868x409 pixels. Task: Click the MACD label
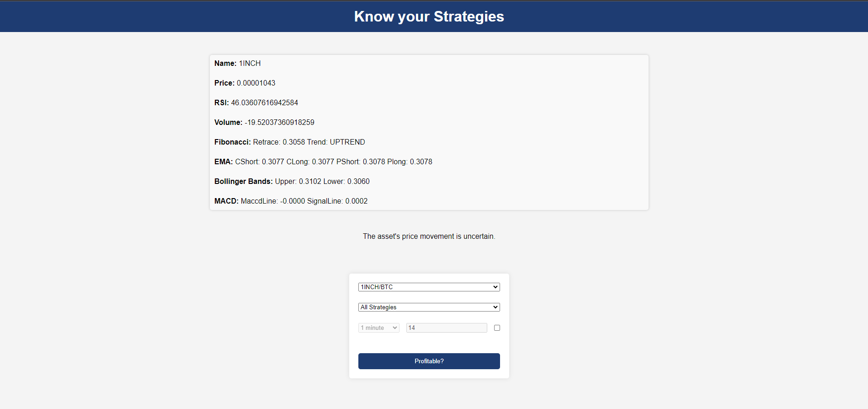click(226, 201)
